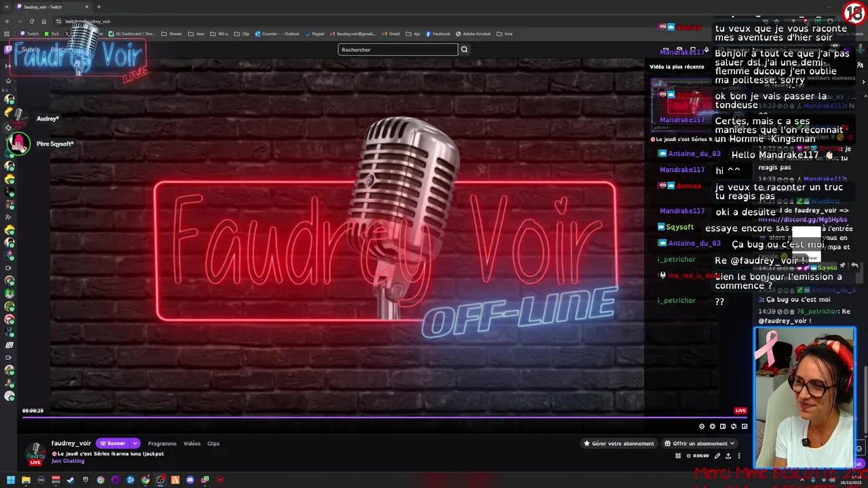Viewport: 868px width, 488px height.
Task: Open the Wii-u bookmarks folder
Action: tap(219, 34)
